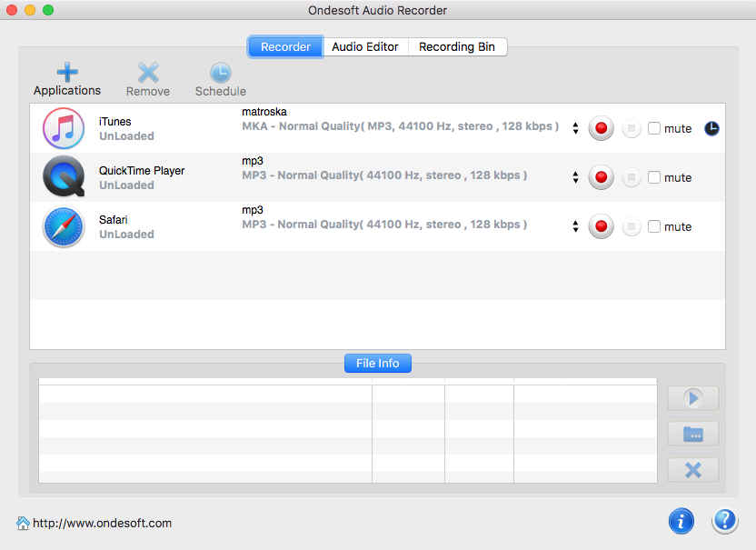Visit the http://www.ondesoft.com link
The width and height of the screenshot is (756, 550).
[102, 523]
